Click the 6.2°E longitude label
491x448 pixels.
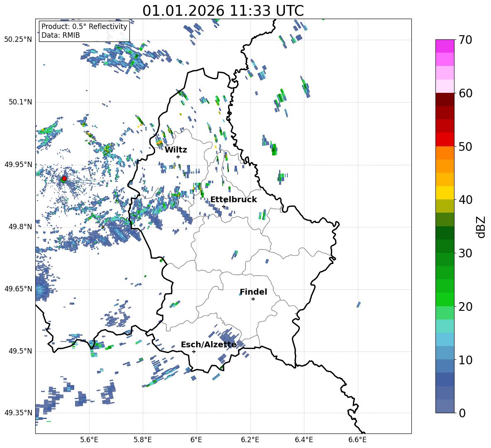250,440
